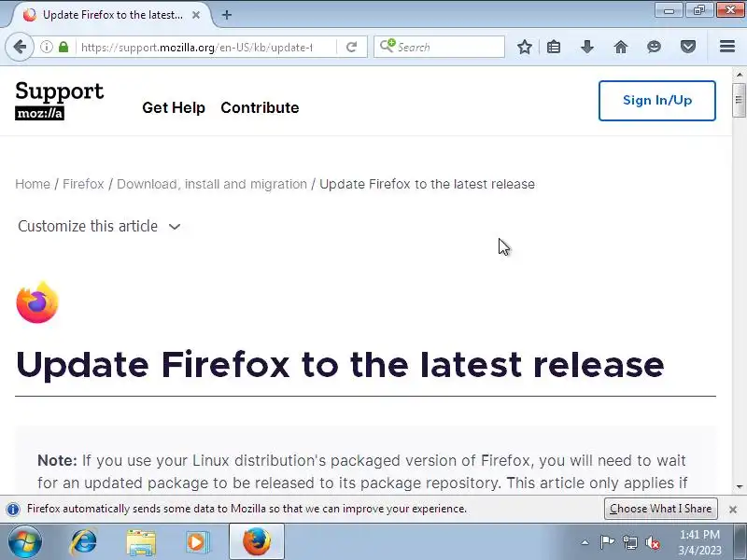Click the network tray icon
The height and width of the screenshot is (560, 747).
pyautogui.click(x=629, y=542)
